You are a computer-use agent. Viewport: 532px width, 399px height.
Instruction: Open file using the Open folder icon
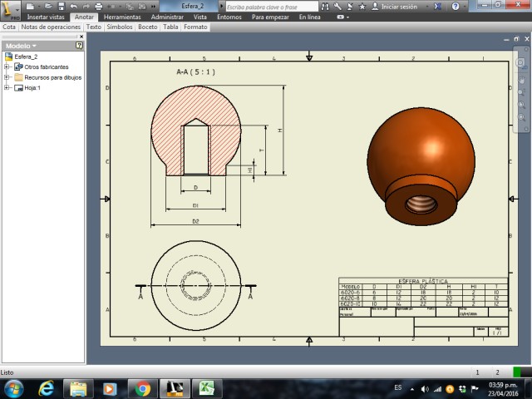click(x=49, y=6)
